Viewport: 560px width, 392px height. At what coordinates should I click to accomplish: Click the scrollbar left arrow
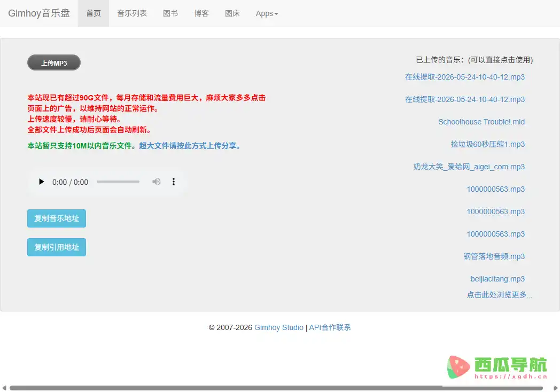pos(4,388)
